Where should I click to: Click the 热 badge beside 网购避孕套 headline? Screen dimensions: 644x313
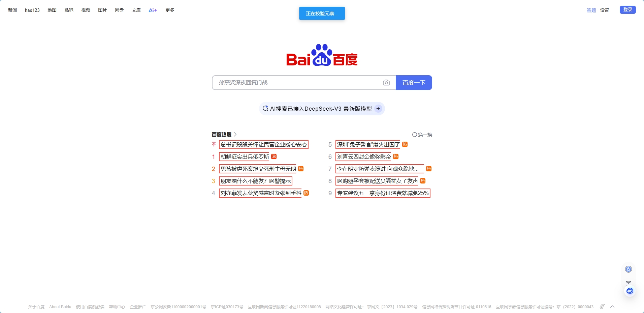click(423, 181)
